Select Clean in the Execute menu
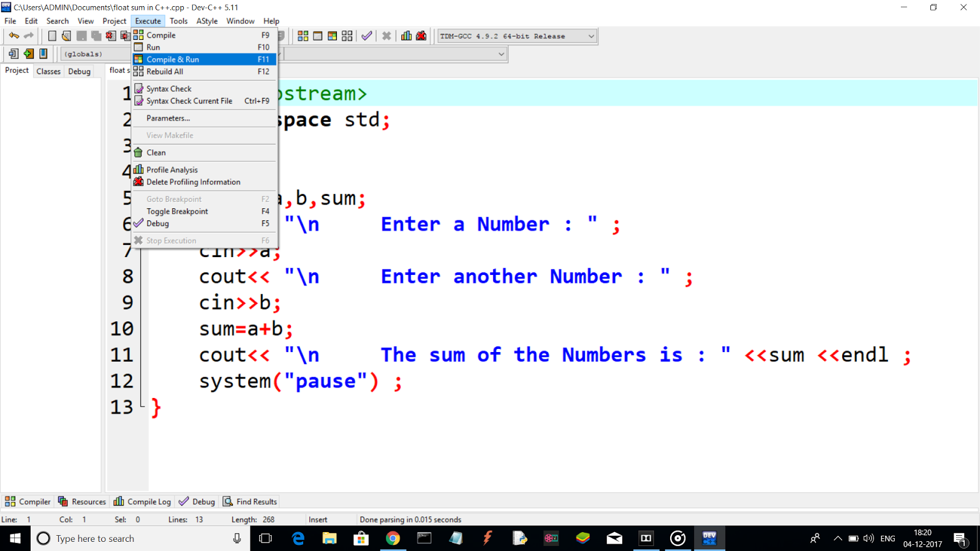The image size is (980, 551). pos(156,152)
